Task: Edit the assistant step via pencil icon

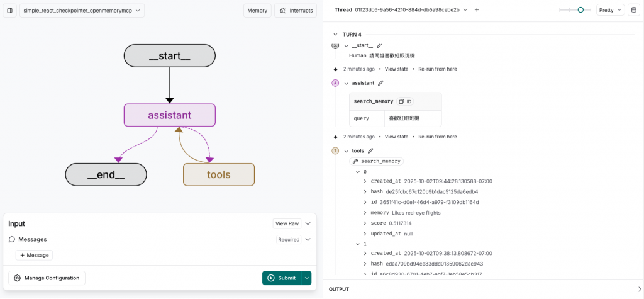Action: coord(380,83)
